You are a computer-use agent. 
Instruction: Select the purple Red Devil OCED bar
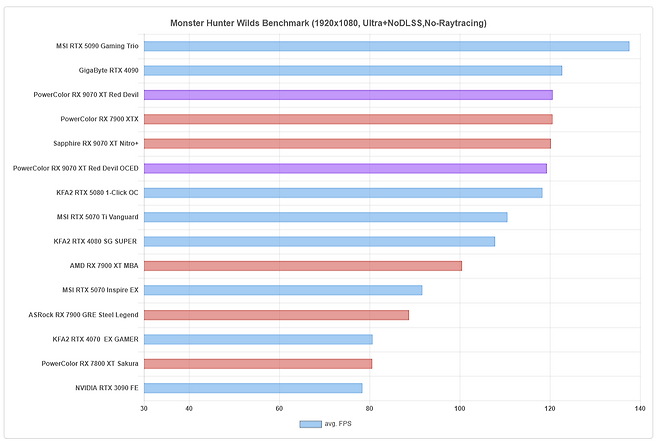click(x=345, y=168)
